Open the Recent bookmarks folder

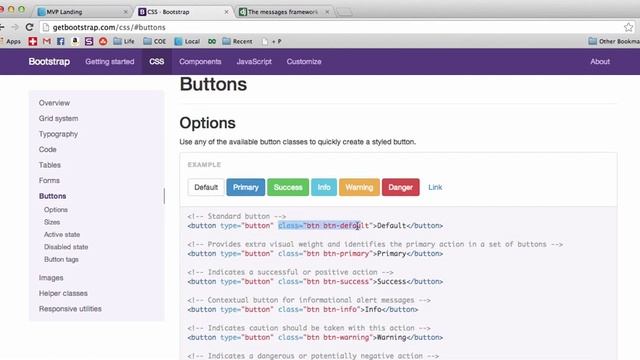(237, 41)
